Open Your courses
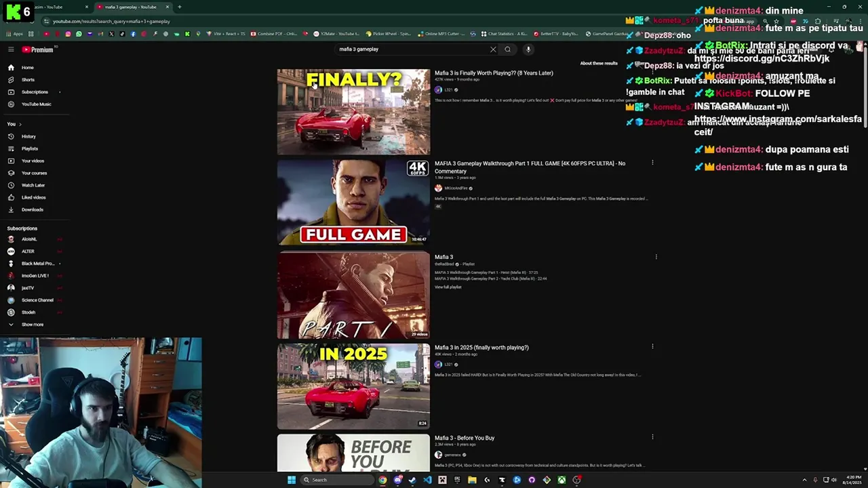Image resolution: width=868 pixels, height=488 pixels. coord(34,173)
